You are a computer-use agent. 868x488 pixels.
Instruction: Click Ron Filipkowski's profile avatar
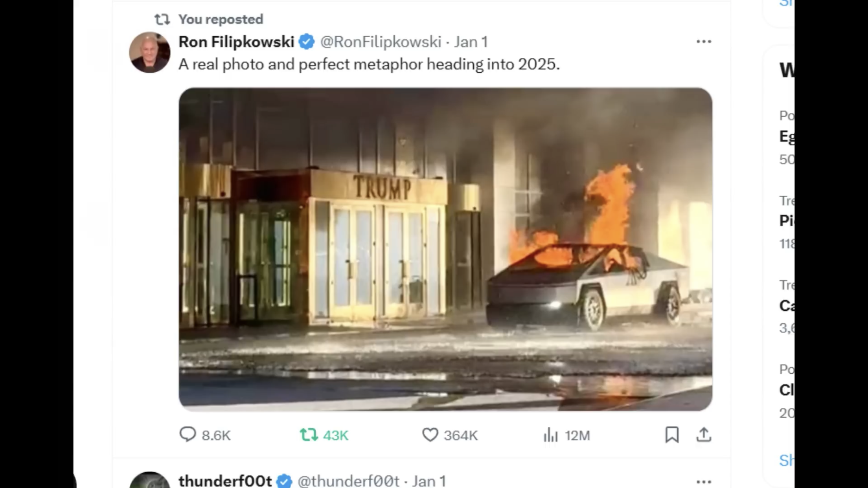[149, 52]
